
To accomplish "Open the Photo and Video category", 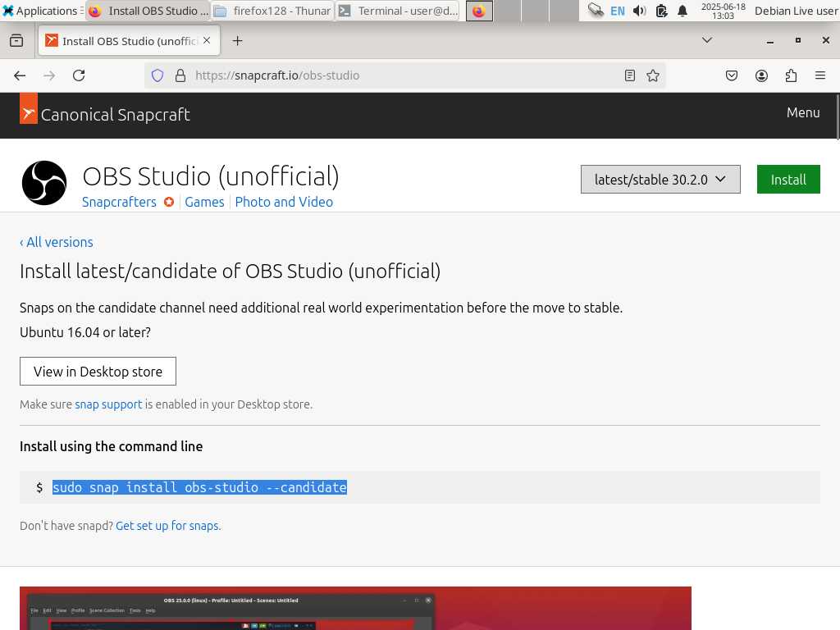I will click(x=284, y=202).
